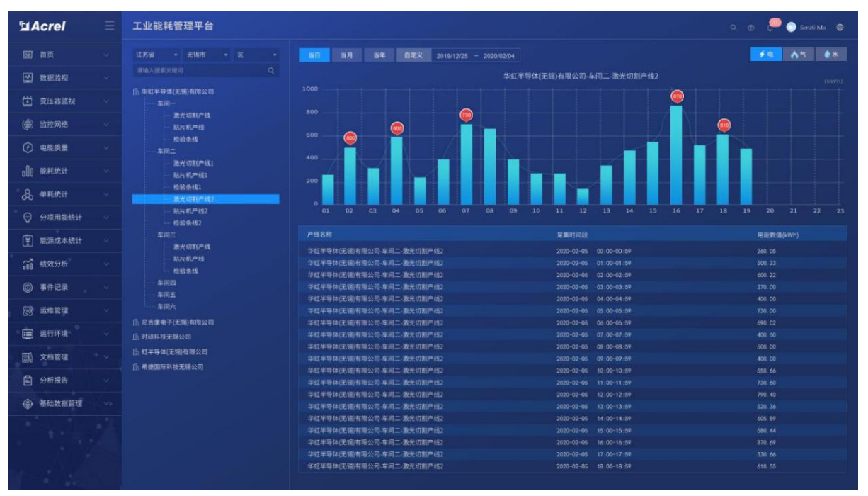This screenshot has width=868, height=496.
Task: Open the 江苏省 province dropdown
Action: click(156, 55)
